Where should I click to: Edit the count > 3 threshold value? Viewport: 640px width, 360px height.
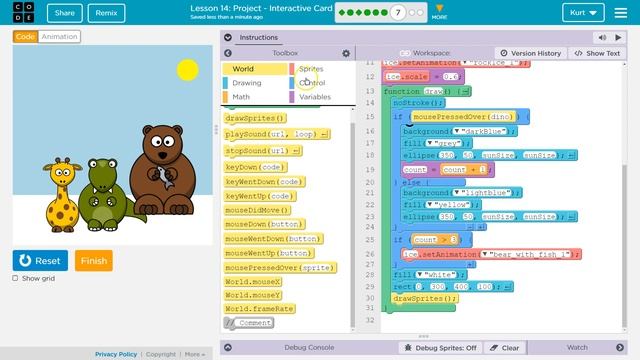pyautogui.click(x=453, y=240)
